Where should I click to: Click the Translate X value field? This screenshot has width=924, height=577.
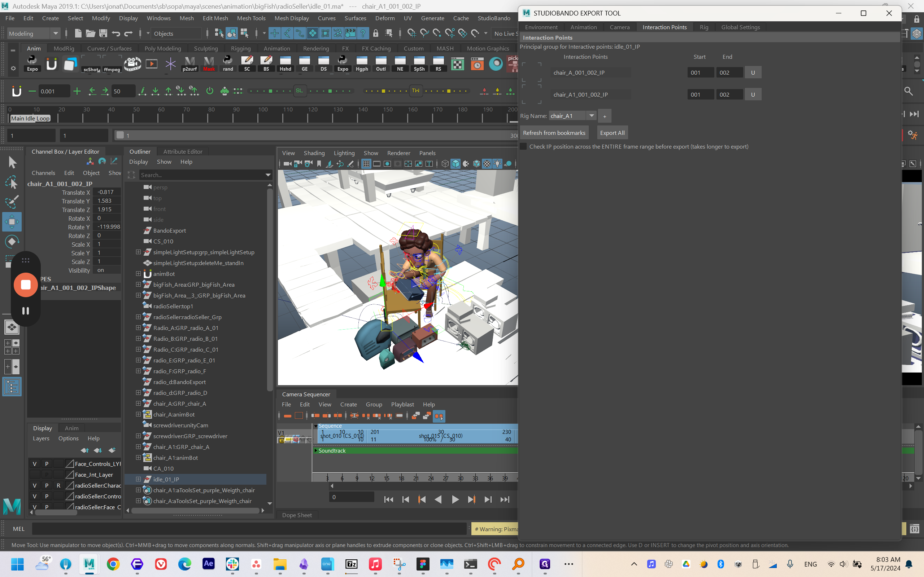point(106,192)
